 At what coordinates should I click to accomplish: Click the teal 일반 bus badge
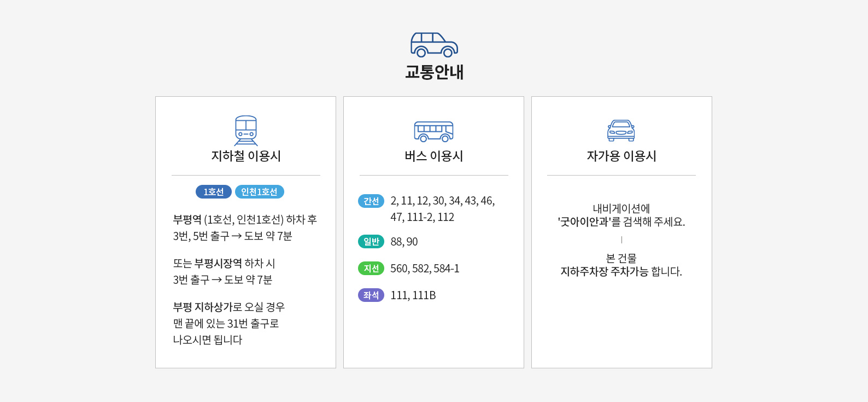(x=371, y=242)
